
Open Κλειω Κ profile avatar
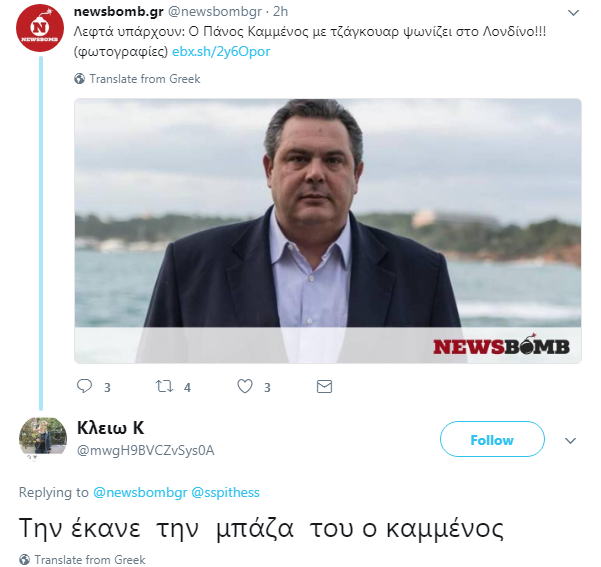click(43, 436)
